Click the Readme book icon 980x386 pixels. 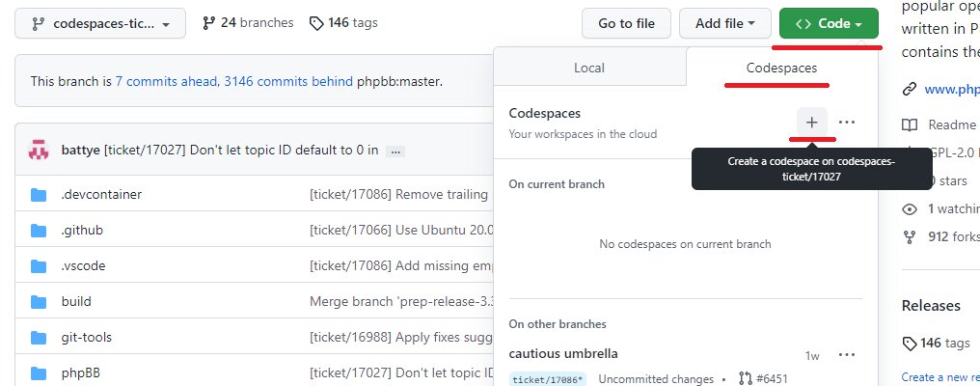pyautogui.click(x=910, y=125)
